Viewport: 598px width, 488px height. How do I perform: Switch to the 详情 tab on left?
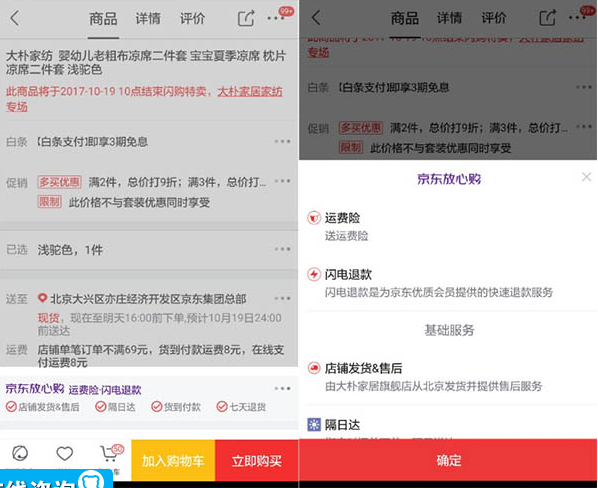(148, 18)
